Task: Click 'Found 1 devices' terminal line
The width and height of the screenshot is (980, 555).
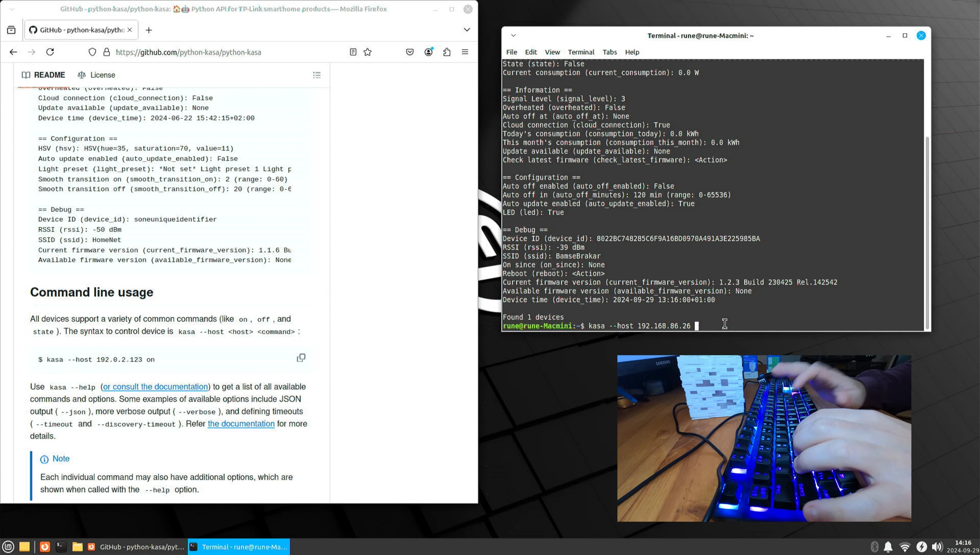Action: [x=533, y=317]
